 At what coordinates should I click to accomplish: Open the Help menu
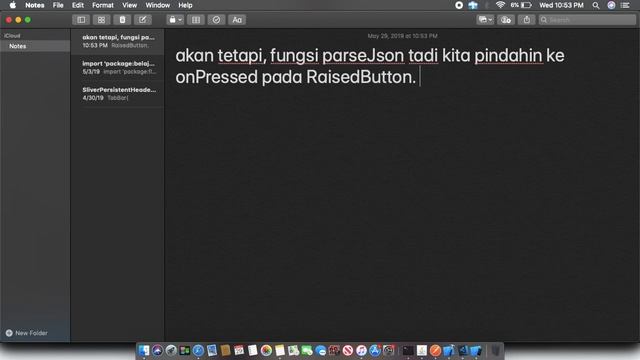(185, 5)
